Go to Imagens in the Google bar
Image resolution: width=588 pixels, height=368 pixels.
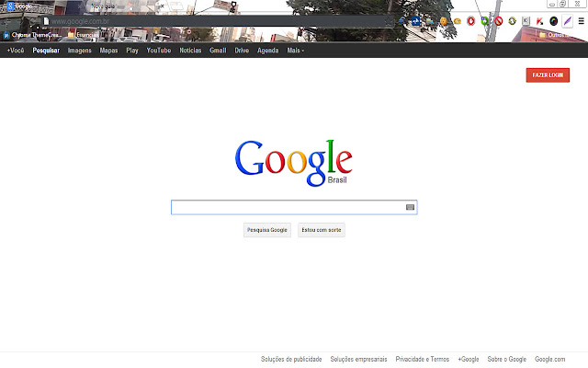click(x=80, y=51)
